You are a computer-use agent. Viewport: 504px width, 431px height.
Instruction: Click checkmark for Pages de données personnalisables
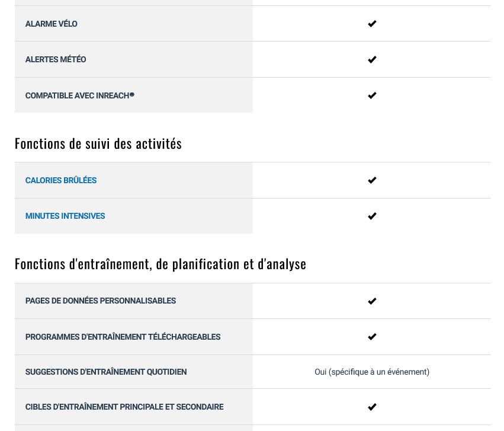(x=372, y=301)
